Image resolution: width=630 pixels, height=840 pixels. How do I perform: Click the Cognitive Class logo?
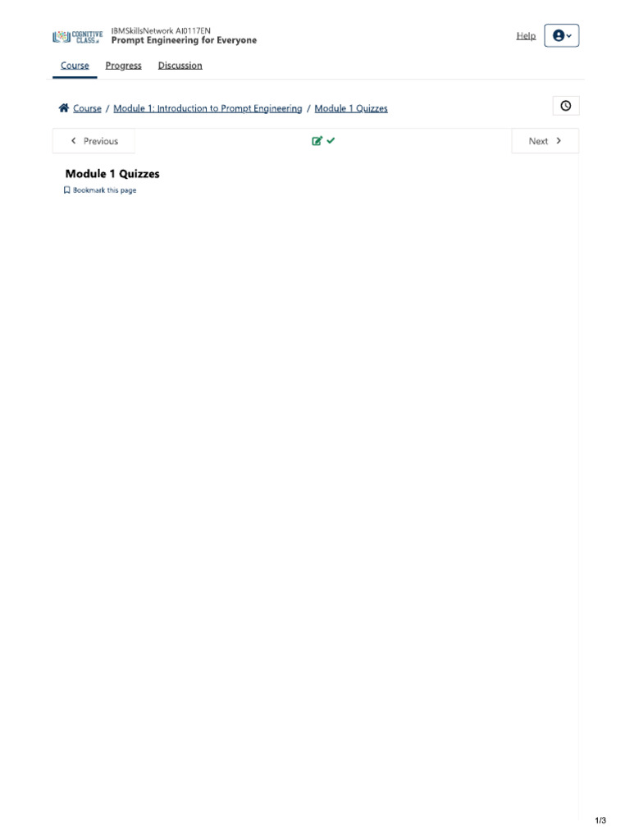78,36
